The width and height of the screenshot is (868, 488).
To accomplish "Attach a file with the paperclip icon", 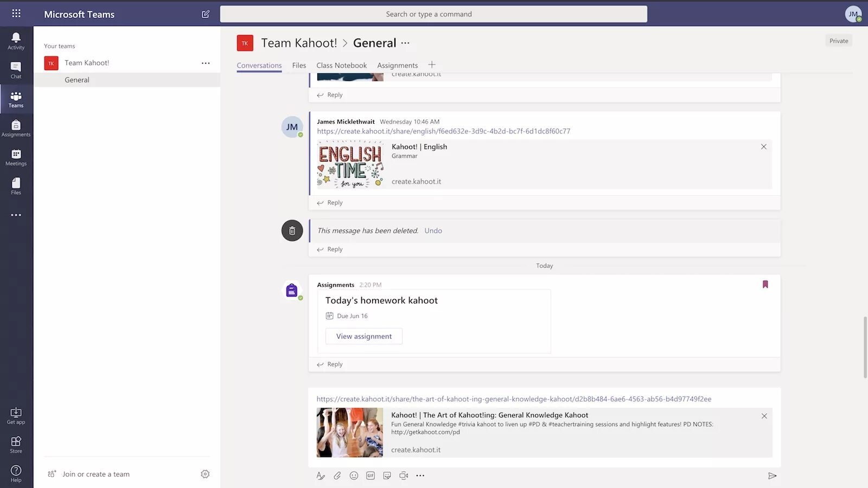I will click(x=337, y=476).
